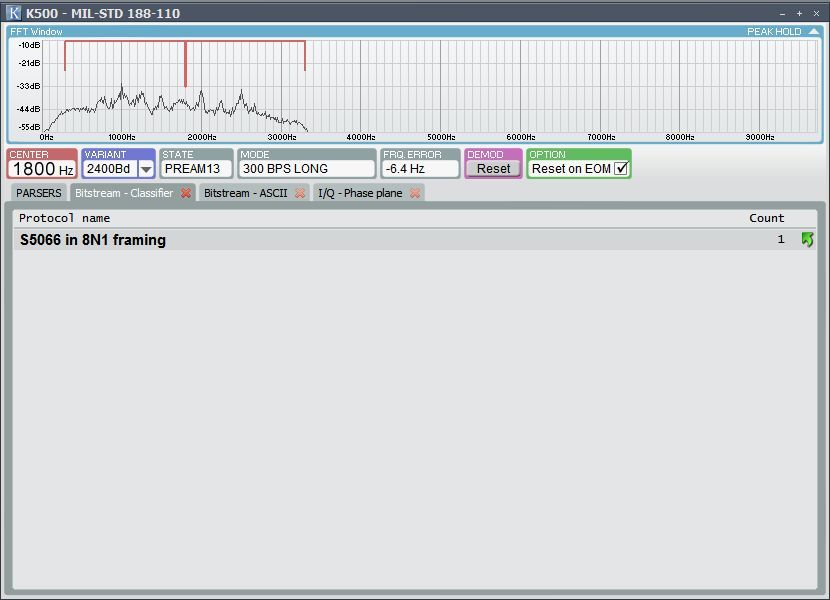Viewport: 830px width, 600px height.
Task: Select the Bitstream - ASCII tab
Action: [245, 193]
